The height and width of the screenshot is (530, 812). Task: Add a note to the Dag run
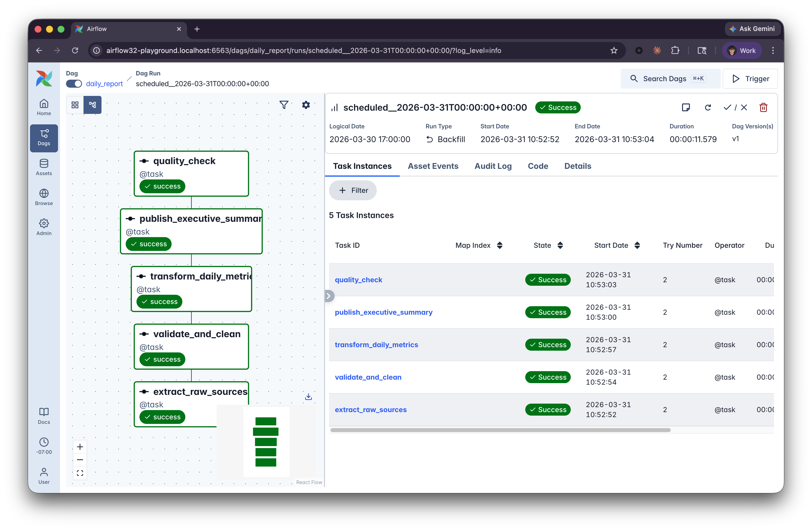pos(686,107)
